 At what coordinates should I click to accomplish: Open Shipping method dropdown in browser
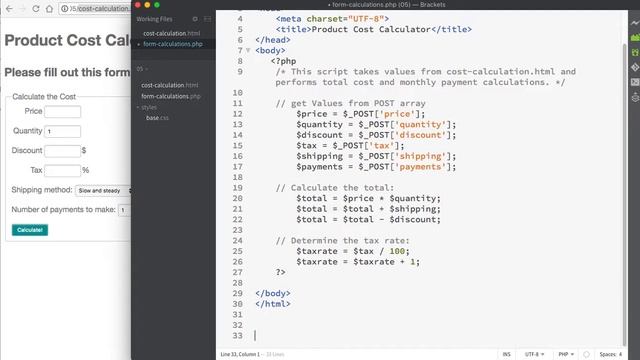pos(104,191)
